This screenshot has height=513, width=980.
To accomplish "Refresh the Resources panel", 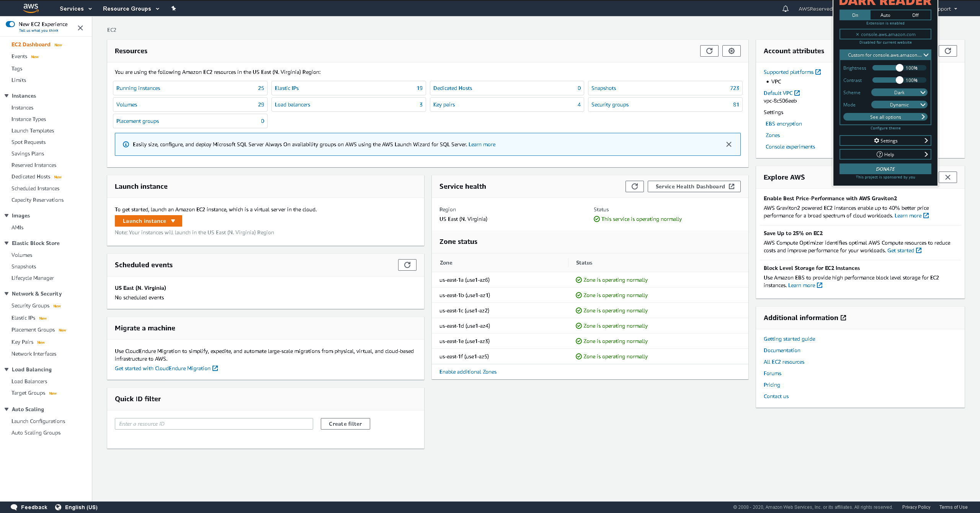I will (x=709, y=51).
